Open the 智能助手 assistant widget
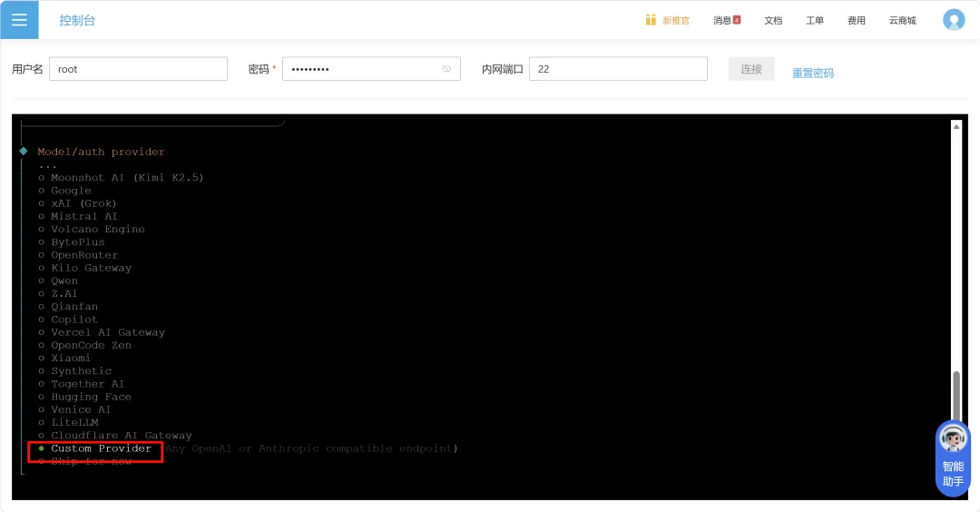 point(953,459)
